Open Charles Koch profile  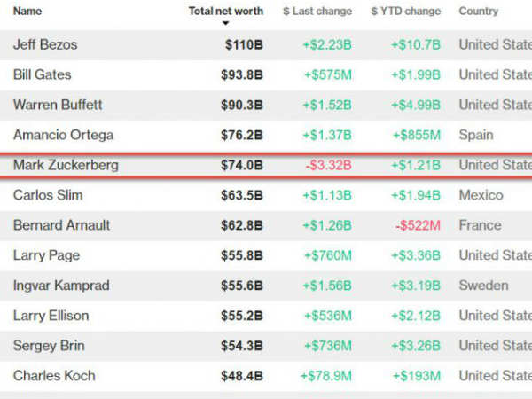(x=55, y=376)
